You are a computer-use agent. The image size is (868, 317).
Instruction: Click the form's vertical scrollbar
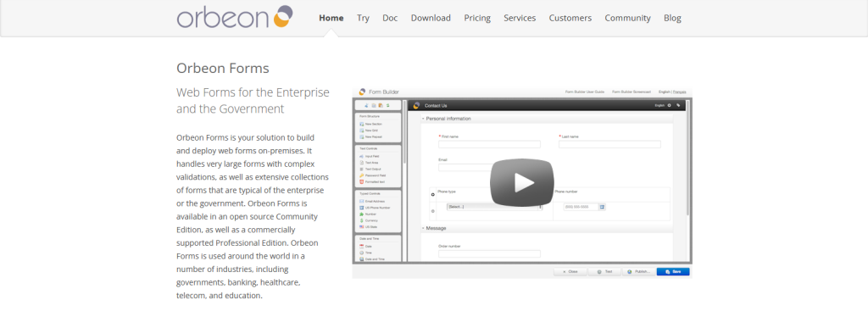coord(688,160)
